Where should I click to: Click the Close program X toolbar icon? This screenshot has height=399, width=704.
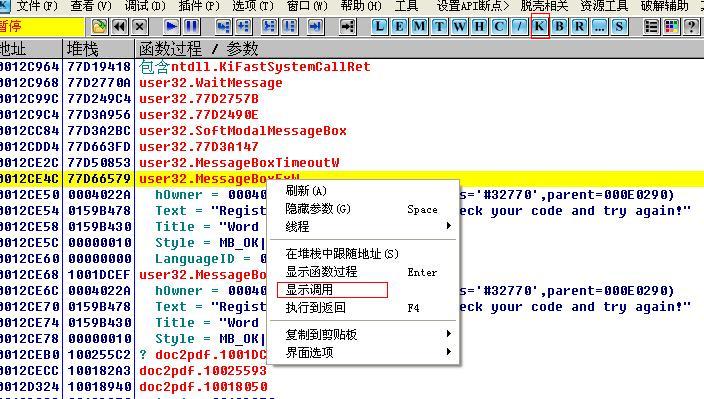tap(140, 26)
